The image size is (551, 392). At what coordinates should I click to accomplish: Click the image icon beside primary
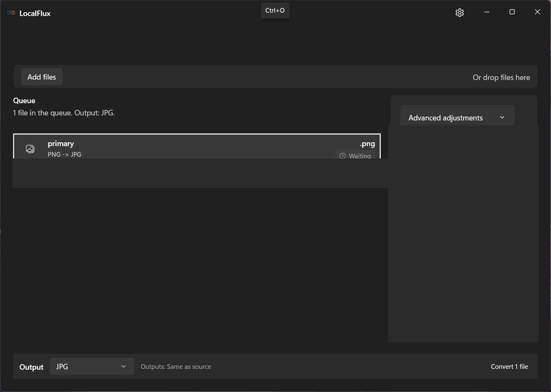click(x=30, y=149)
